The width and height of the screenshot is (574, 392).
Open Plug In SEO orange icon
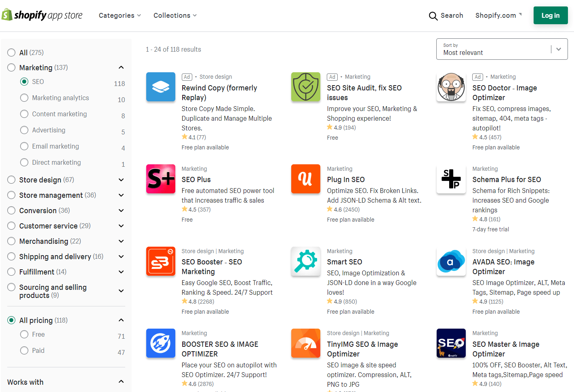306,179
